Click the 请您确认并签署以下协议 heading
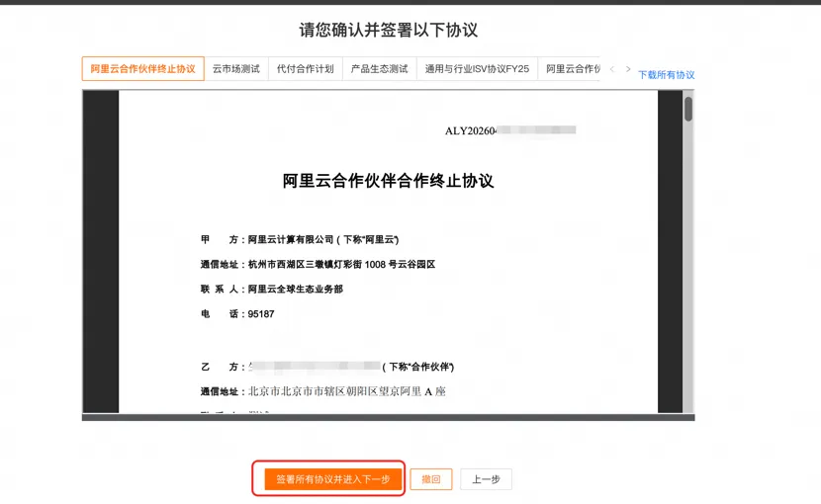The height and width of the screenshot is (504, 821). 389,30
